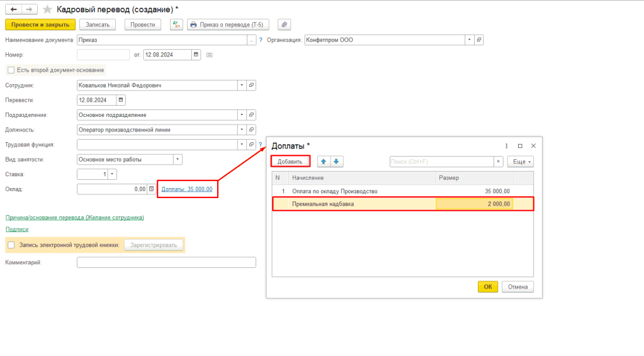Move the row up in Доплаты
The image size is (644, 356).
click(x=324, y=162)
